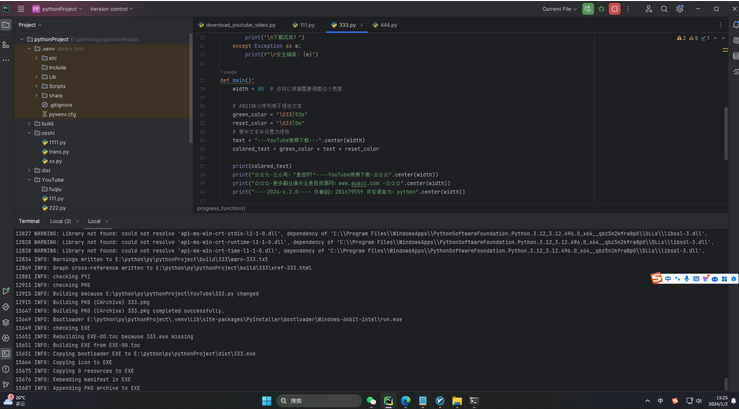Click the Windows Start button on taskbar

click(267, 400)
